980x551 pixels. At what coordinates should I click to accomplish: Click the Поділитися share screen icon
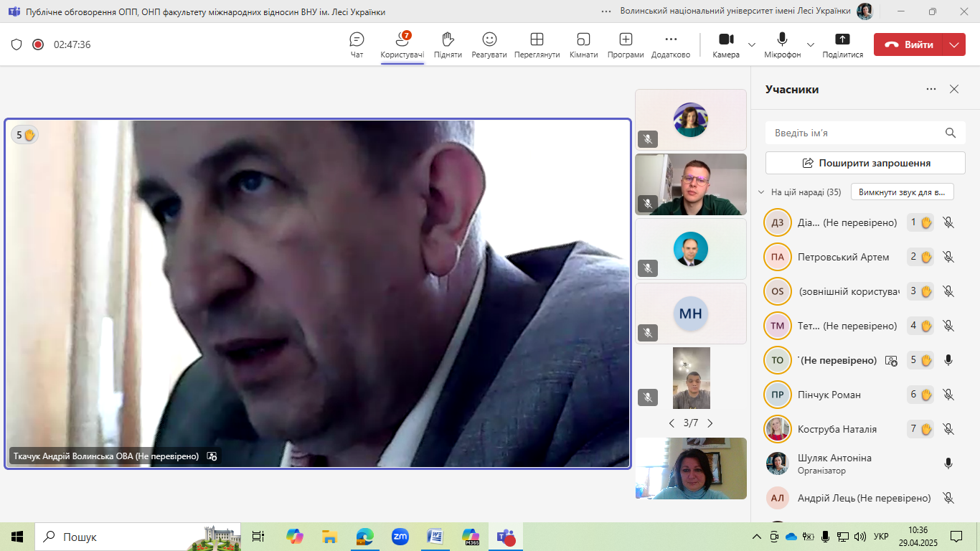842,44
